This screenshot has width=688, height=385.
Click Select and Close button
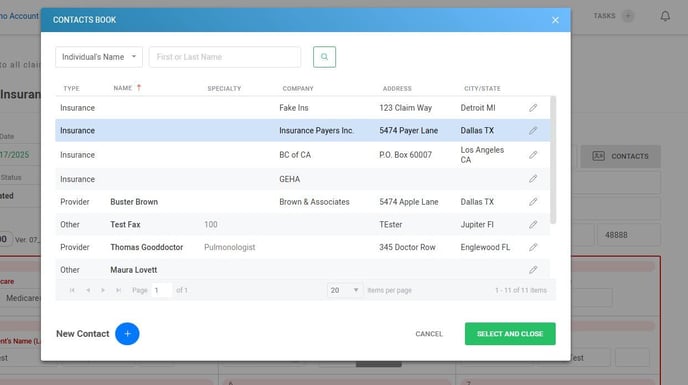click(x=510, y=334)
